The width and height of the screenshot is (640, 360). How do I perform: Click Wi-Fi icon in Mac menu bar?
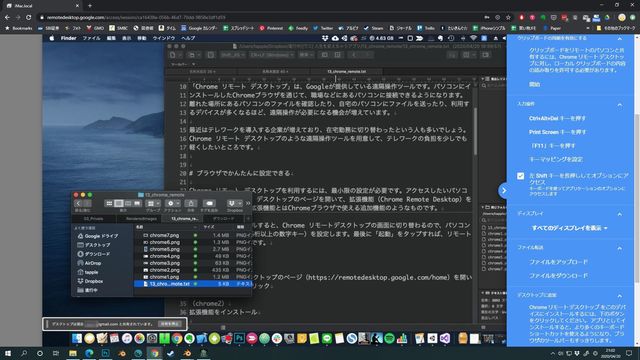[x=473, y=38]
